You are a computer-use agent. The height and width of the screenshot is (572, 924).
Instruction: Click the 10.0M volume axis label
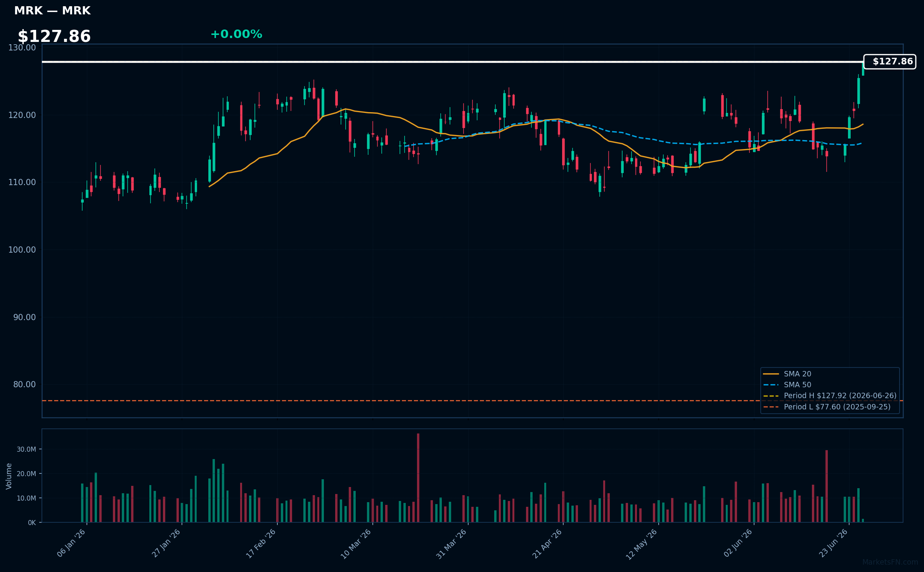click(26, 498)
